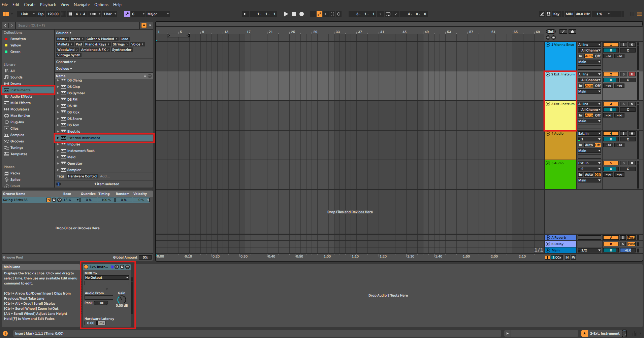
Task: Toggle the Loop switch in transport
Action: (388, 14)
